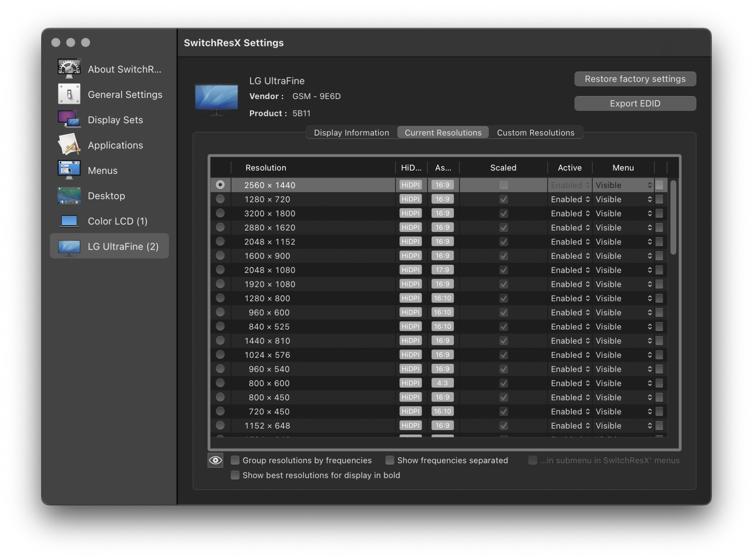Open Active dropdown for 800 × 450
This screenshot has height=560, width=753.
coord(570,397)
